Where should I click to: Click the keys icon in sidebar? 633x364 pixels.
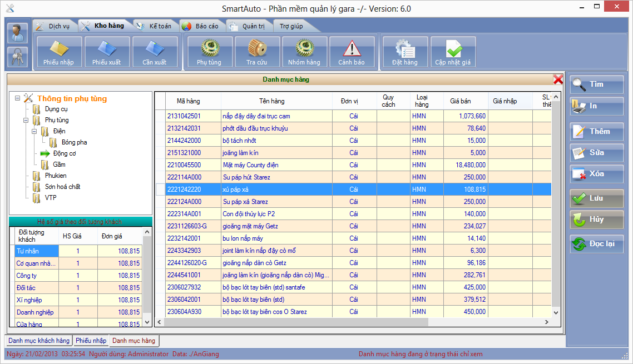(x=17, y=57)
